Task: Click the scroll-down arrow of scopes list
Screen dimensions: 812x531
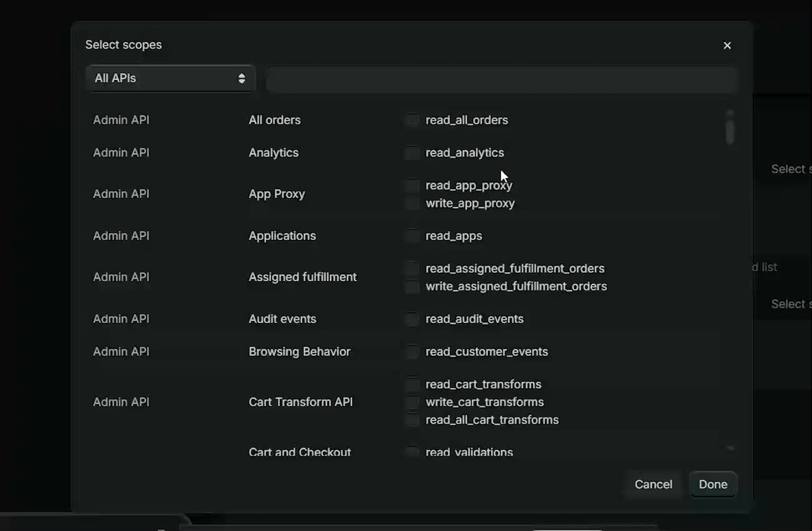Action: click(730, 449)
